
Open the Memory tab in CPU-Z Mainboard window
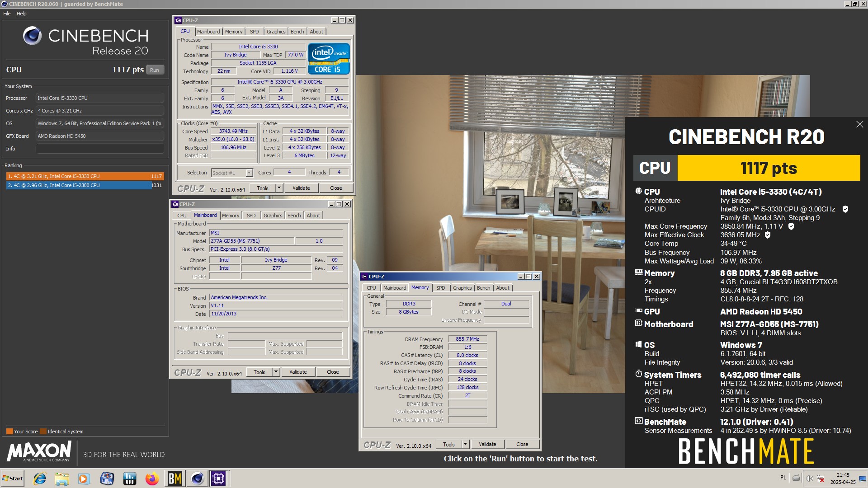231,216
